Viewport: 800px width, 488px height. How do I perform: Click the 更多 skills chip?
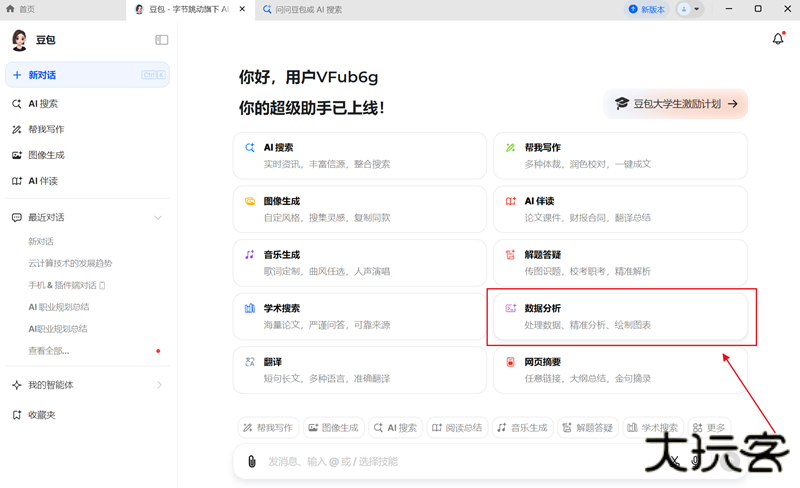pyautogui.click(x=709, y=427)
